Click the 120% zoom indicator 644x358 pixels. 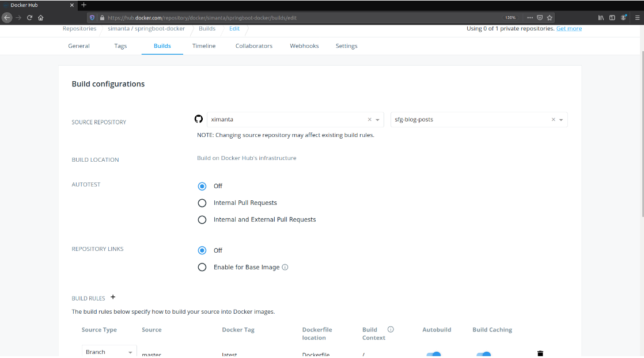point(510,18)
